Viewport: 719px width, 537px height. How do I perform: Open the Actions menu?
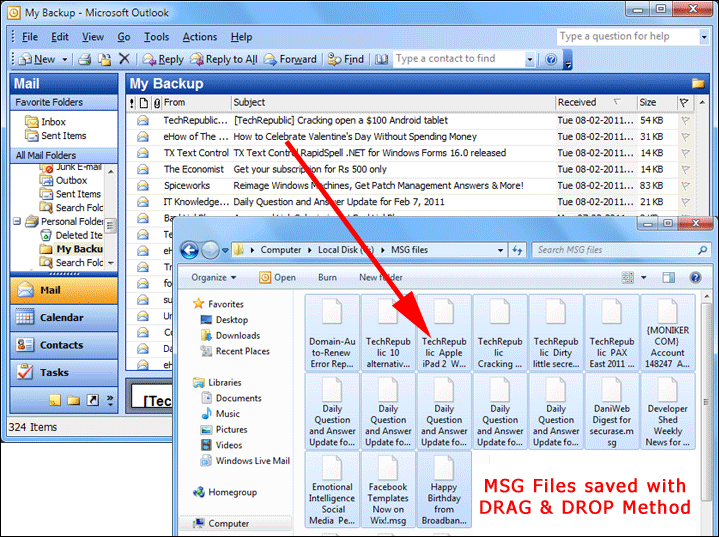tap(199, 37)
